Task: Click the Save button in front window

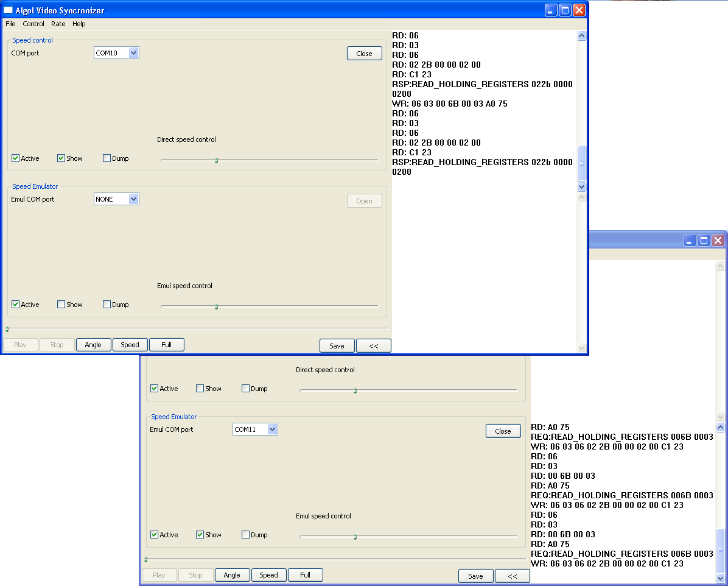Action: [x=337, y=346]
